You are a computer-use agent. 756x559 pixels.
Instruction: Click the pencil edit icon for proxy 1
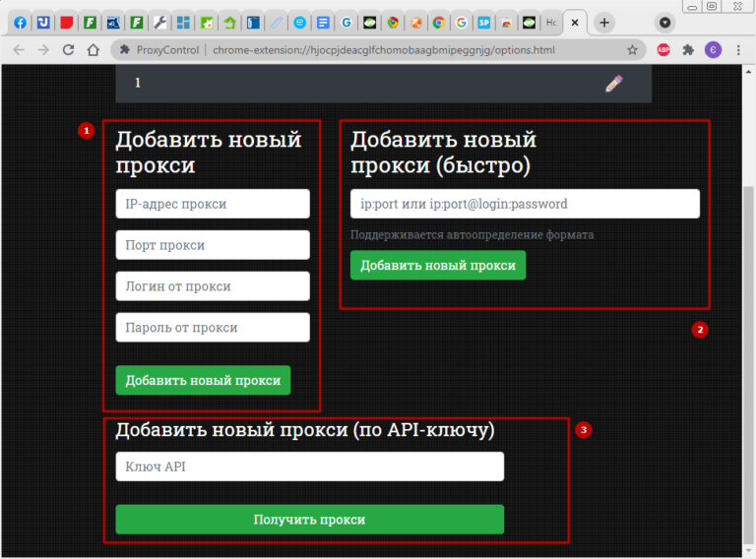[614, 84]
